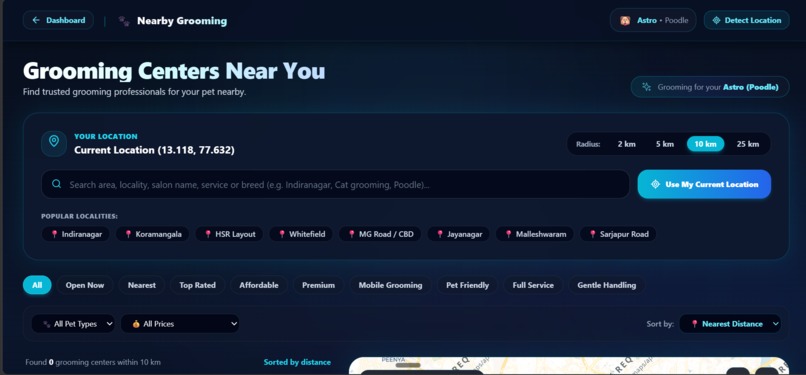Filter by Open Now

coord(85,285)
